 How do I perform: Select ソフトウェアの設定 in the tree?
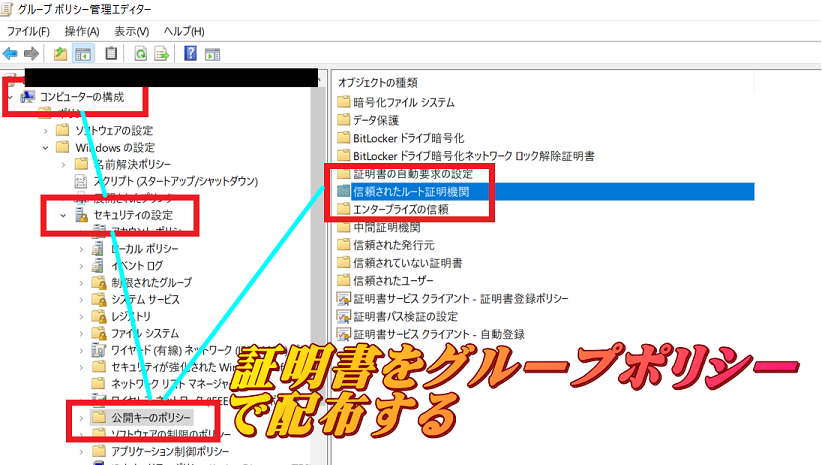click(x=114, y=131)
